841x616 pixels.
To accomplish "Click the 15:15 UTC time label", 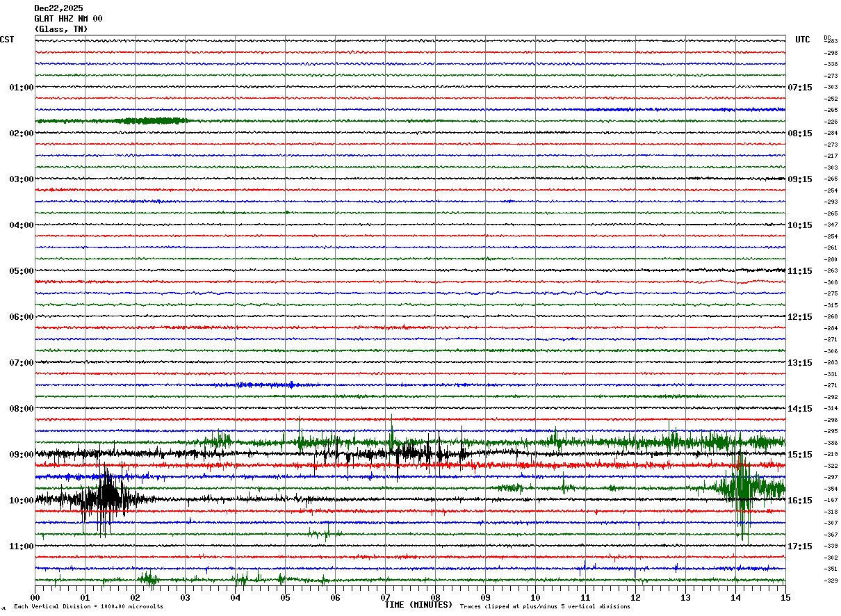I will (x=800, y=455).
